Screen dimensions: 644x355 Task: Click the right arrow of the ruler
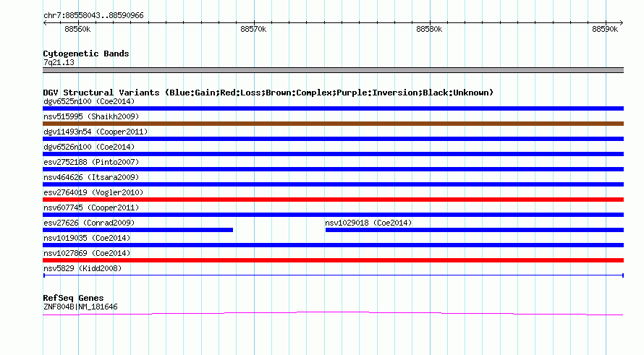(x=622, y=23)
